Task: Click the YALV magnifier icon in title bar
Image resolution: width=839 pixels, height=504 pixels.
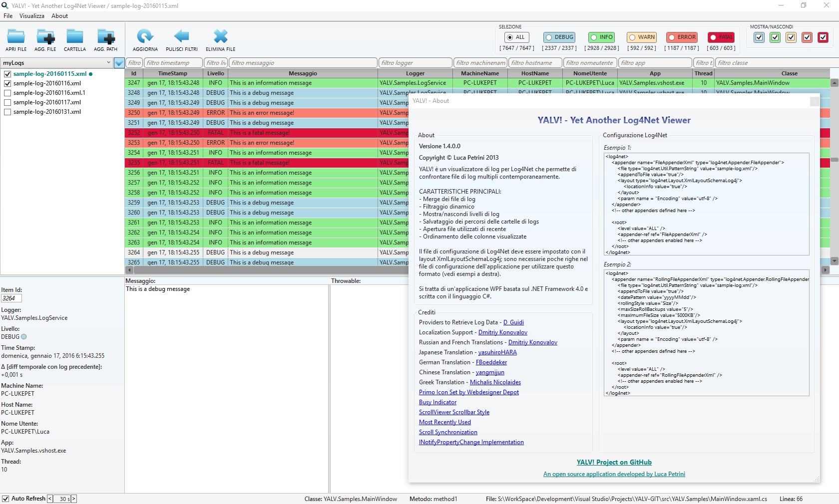Action: coord(5,5)
